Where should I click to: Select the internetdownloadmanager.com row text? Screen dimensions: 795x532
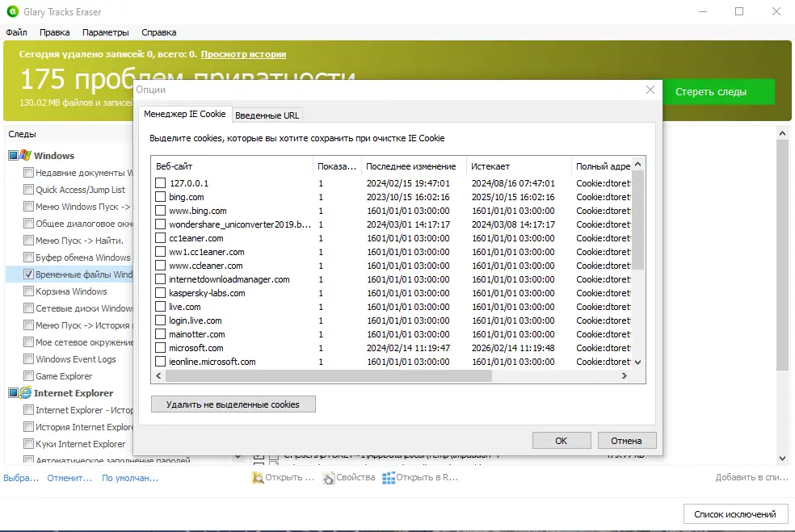[229, 279]
